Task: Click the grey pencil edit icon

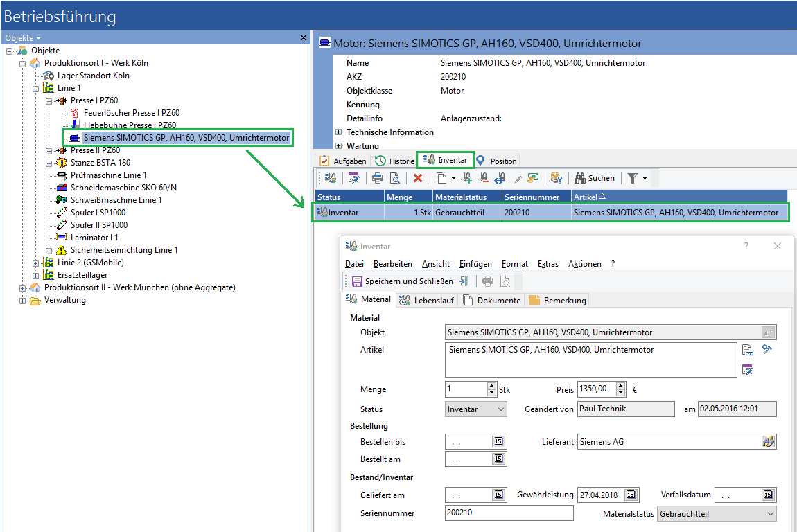Action: tap(518, 179)
